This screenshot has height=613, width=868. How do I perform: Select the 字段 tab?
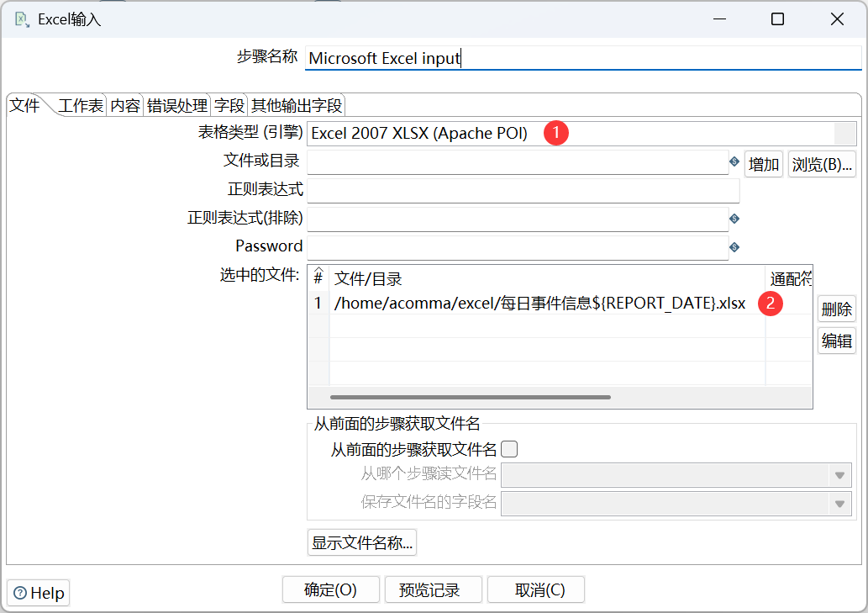229,105
